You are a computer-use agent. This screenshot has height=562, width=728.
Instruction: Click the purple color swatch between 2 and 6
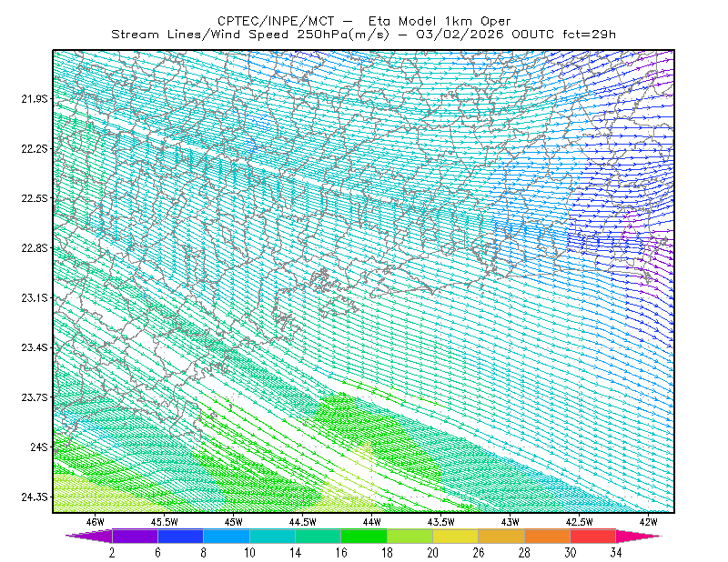pyautogui.click(x=135, y=536)
